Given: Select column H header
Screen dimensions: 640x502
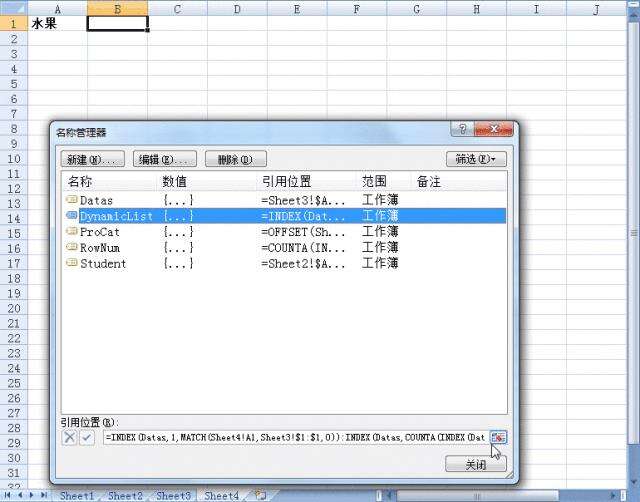Looking at the screenshot, I should [x=476, y=8].
